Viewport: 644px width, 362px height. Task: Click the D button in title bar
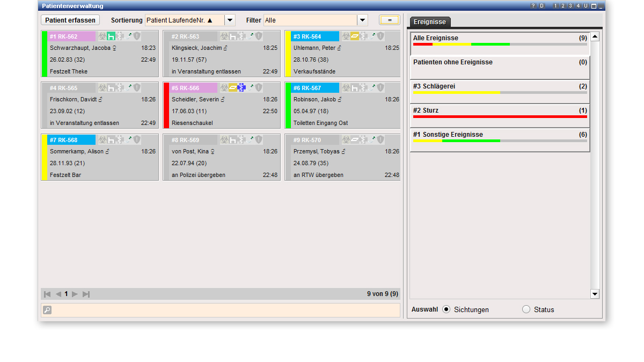tap(541, 6)
